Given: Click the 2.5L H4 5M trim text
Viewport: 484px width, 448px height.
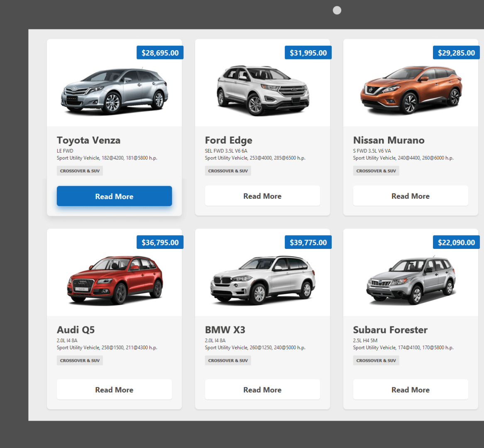Looking at the screenshot, I should pos(365,340).
